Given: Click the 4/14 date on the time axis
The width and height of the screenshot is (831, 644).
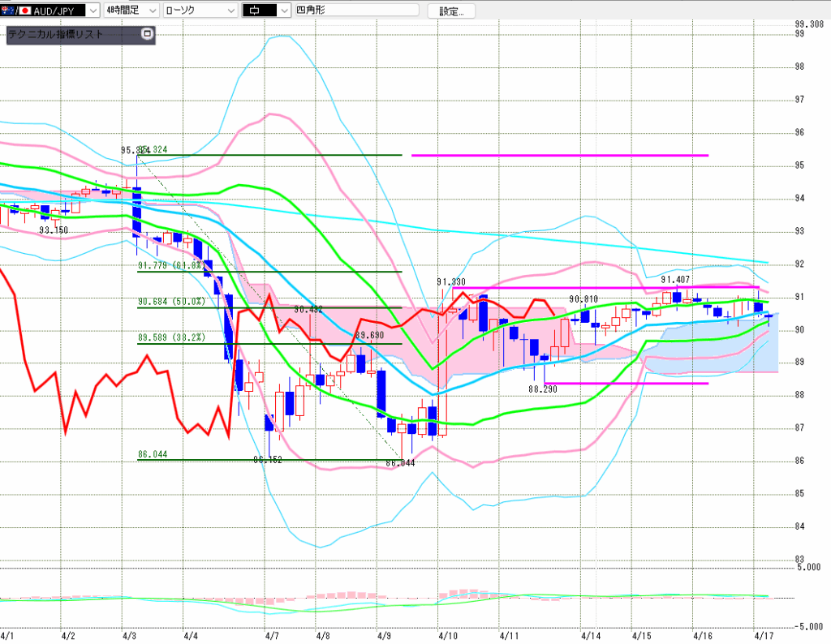Looking at the screenshot, I should pos(591,636).
